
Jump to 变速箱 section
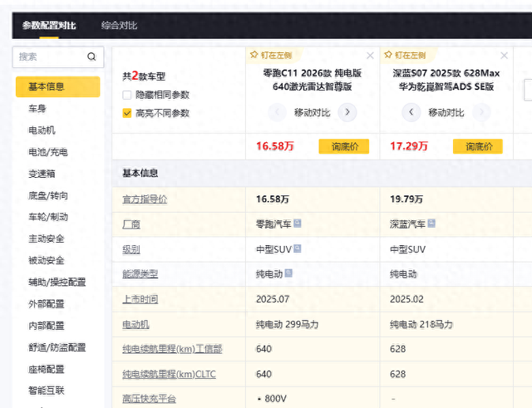[42, 174]
